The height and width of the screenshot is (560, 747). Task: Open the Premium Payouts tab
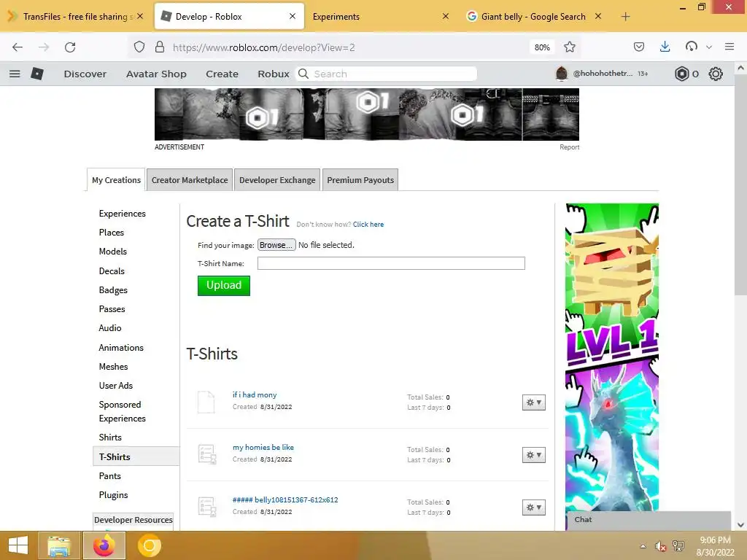point(360,180)
